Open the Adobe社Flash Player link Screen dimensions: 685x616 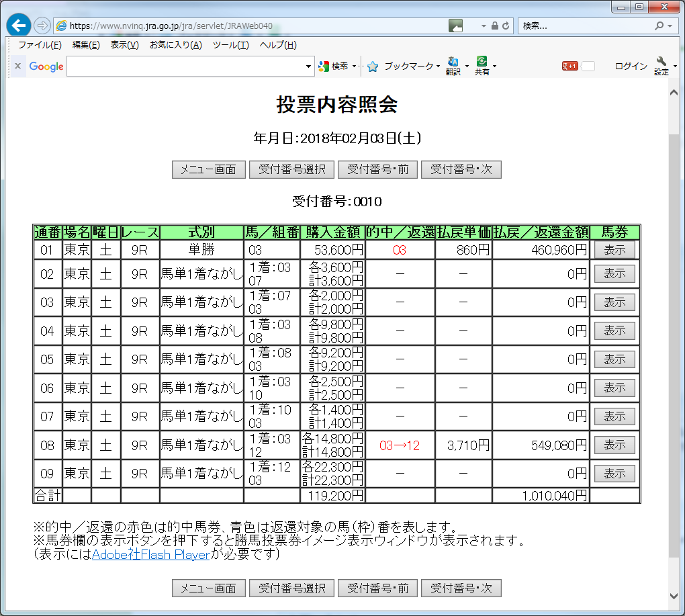click(151, 554)
